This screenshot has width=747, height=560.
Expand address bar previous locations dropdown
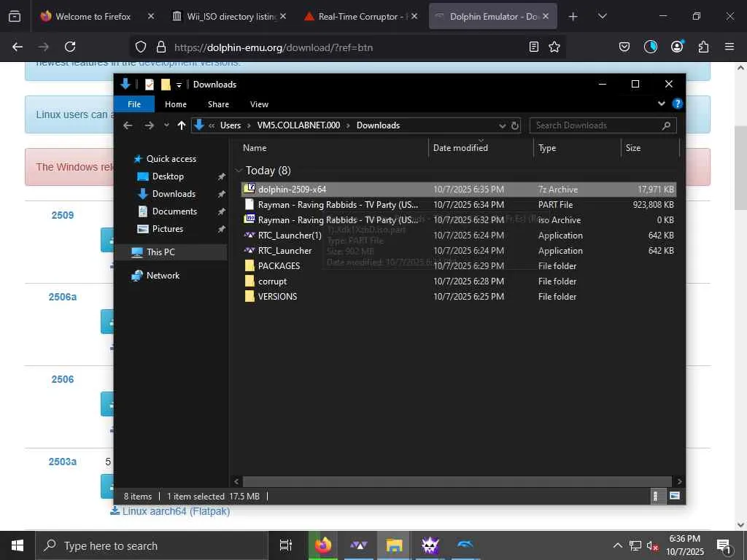point(502,125)
